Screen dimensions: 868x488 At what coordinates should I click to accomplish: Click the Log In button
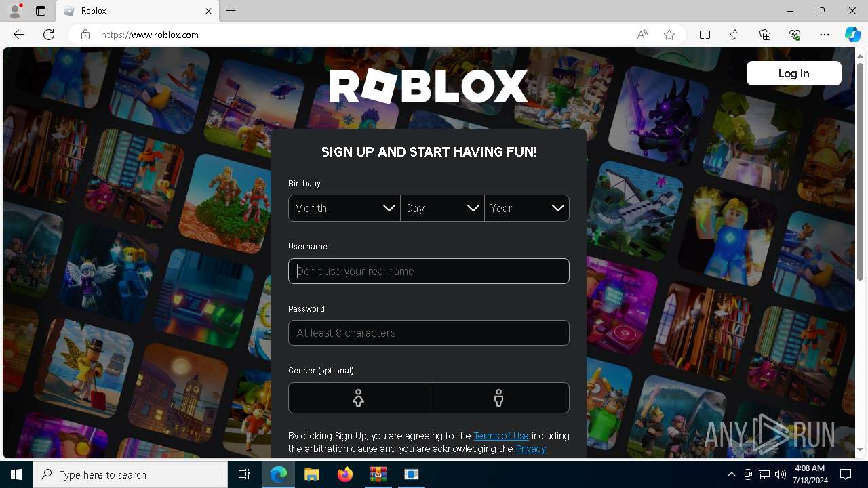tap(793, 73)
